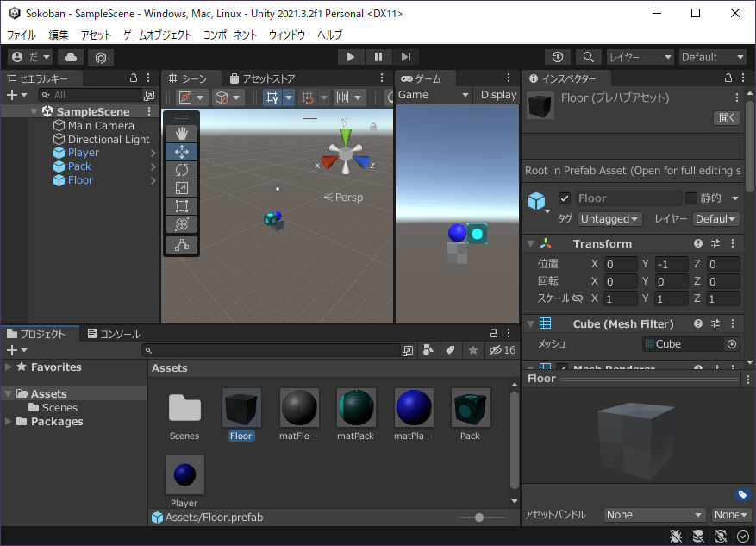Expand Player children in hierarchy
The width and height of the screenshot is (756, 546).
pyautogui.click(x=153, y=153)
